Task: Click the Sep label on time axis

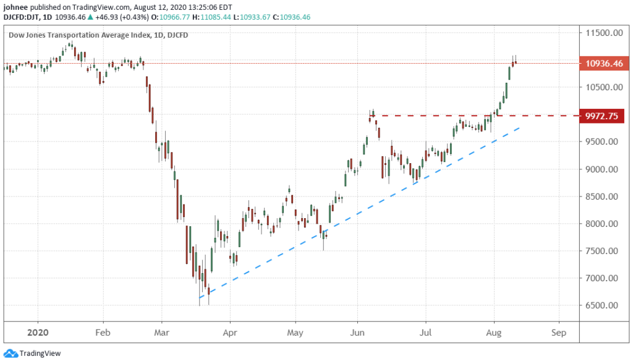Action: tap(558, 331)
